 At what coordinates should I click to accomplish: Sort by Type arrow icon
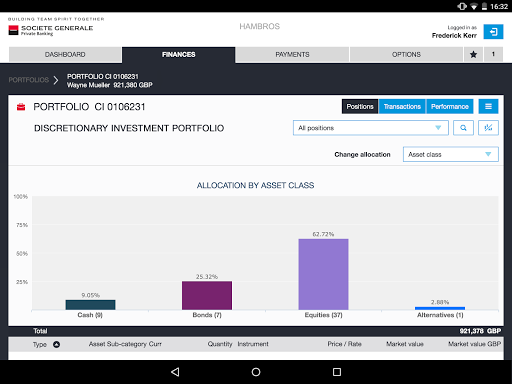pyautogui.click(x=56, y=344)
